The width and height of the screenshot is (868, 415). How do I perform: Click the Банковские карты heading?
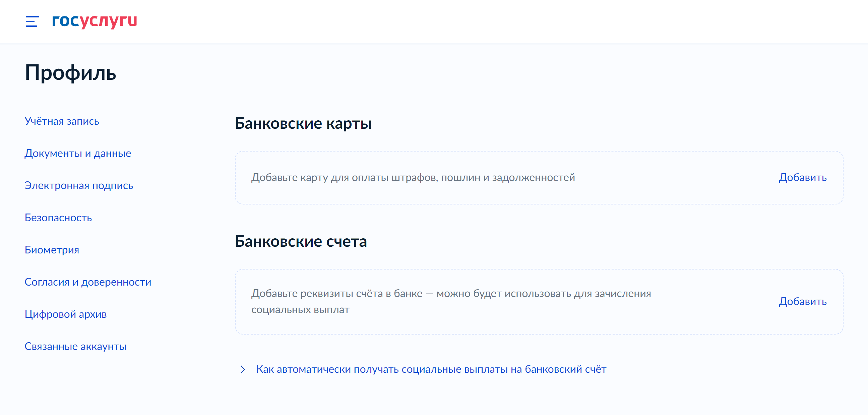304,123
